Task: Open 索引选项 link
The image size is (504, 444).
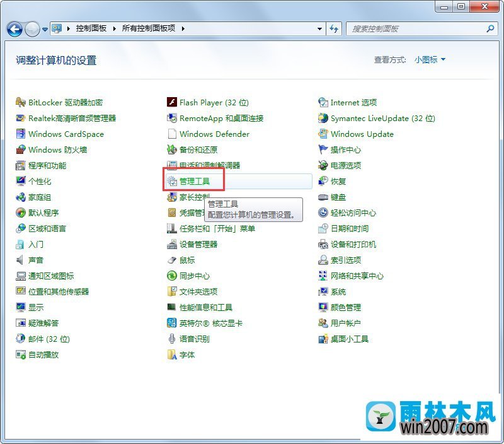Action: pos(346,260)
